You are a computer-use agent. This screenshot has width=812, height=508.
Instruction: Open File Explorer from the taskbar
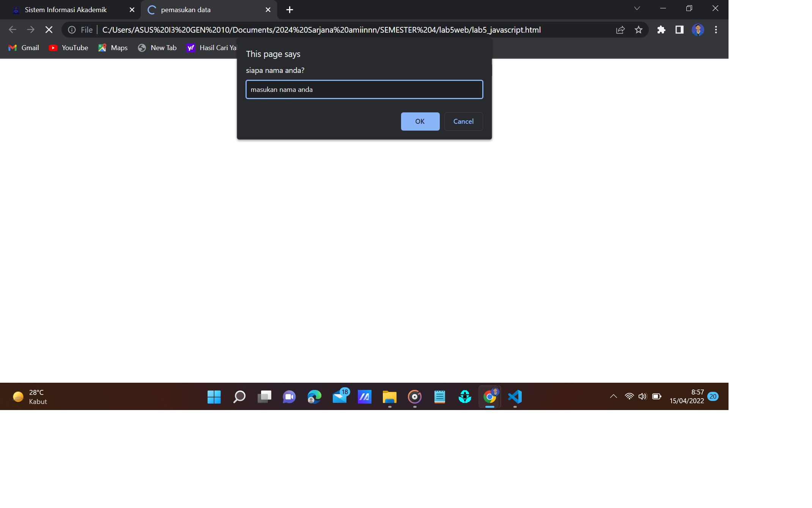[390, 396]
